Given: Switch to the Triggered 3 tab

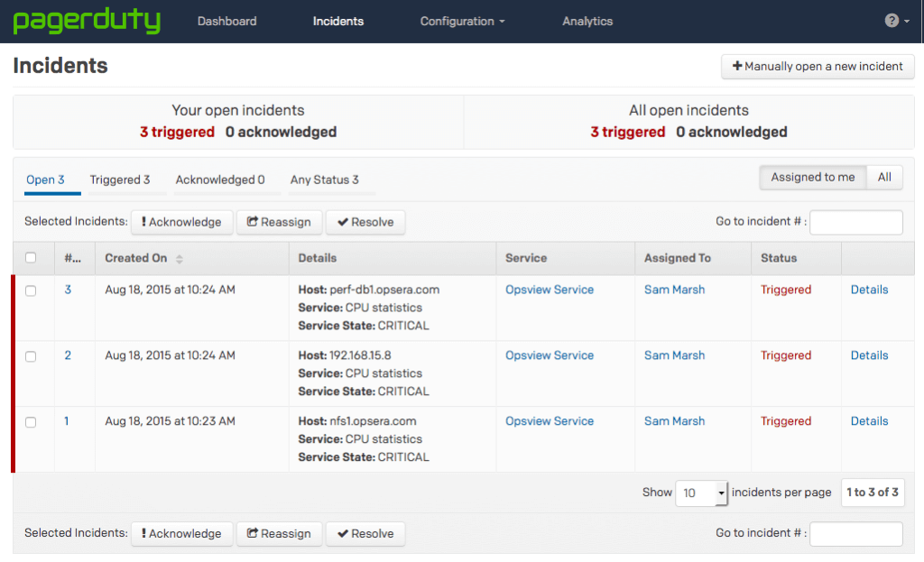Looking at the screenshot, I should [x=120, y=180].
